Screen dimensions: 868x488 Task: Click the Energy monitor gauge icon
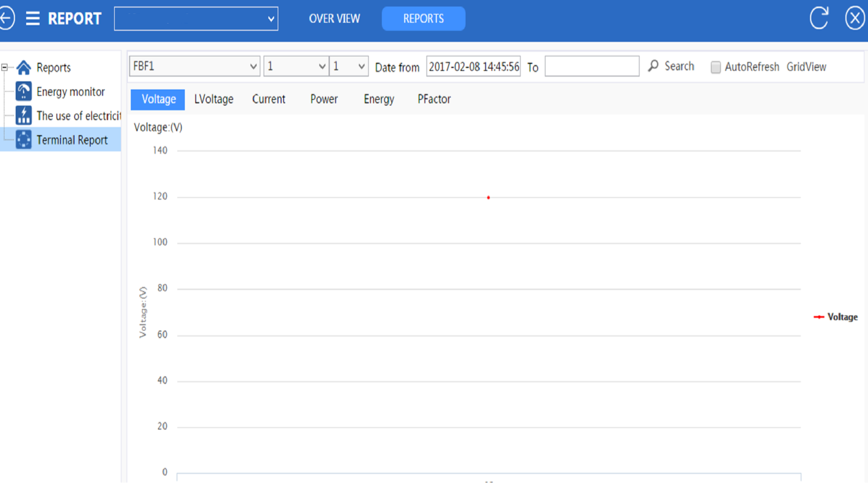pos(24,91)
